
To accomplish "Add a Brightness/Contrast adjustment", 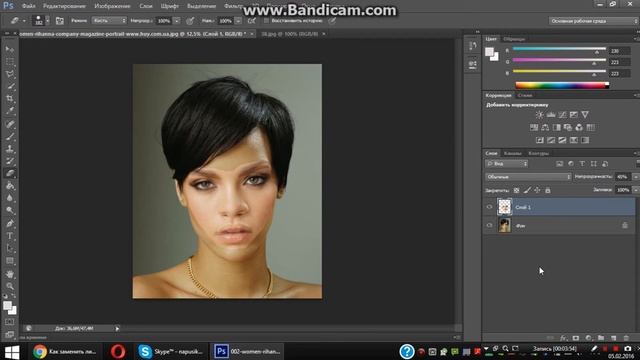I will coord(540,115).
